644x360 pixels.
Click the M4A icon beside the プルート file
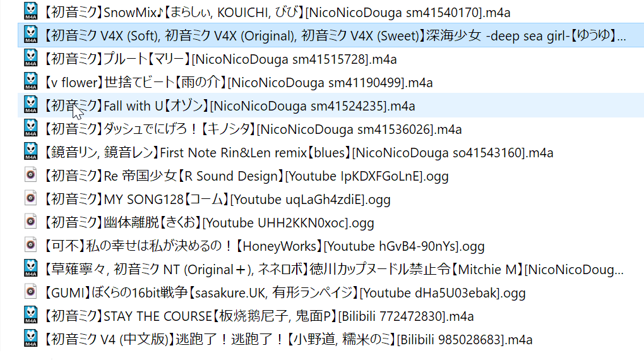click(31, 58)
